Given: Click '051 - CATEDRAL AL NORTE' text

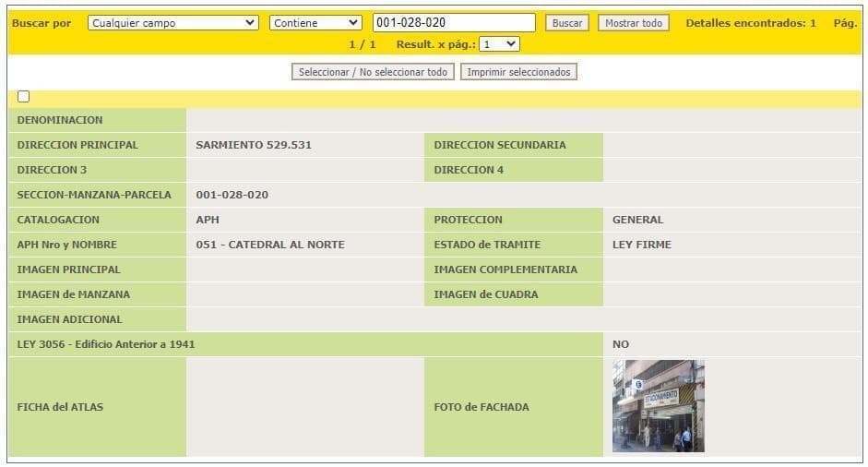Looking at the screenshot, I should tap(270, 245).
